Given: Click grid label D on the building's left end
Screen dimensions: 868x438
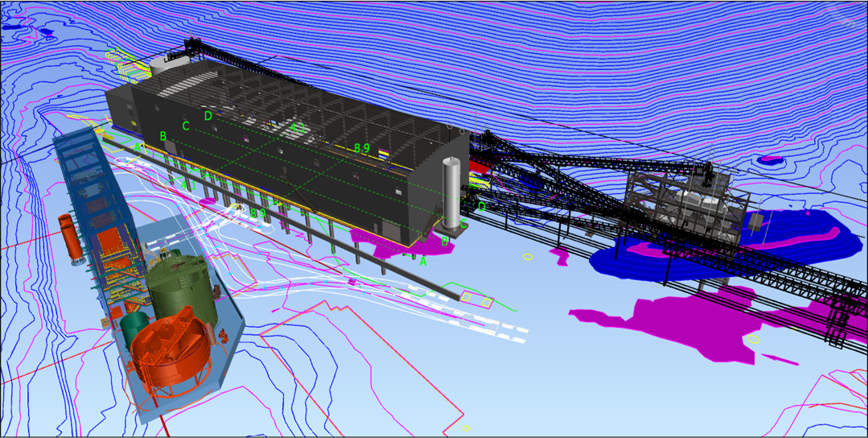Looking at the screenshot, I should 208,116.
